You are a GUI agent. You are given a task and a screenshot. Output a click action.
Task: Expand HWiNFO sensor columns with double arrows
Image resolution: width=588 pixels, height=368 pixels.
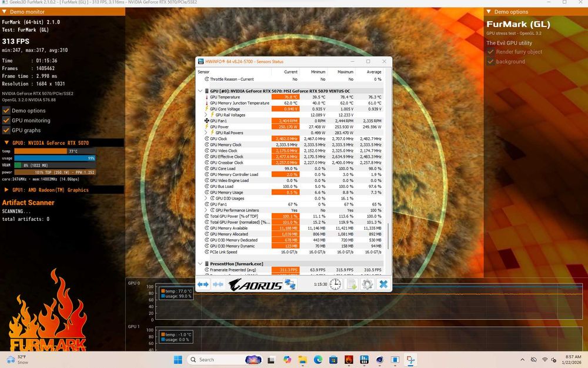[x=203, y=284]
